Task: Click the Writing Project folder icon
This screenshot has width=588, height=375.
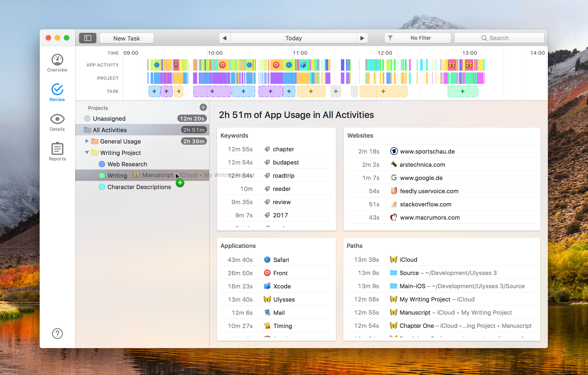Action: click(x=95, y=153)
